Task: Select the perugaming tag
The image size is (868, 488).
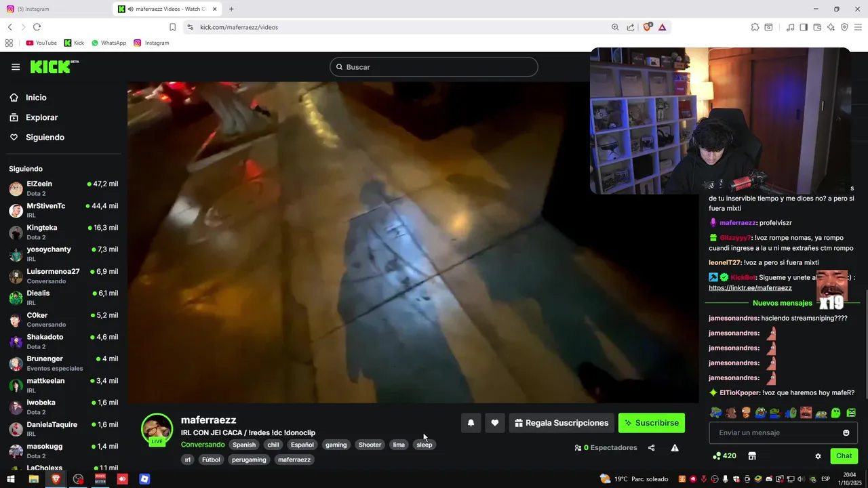Action: click(249, 460)
